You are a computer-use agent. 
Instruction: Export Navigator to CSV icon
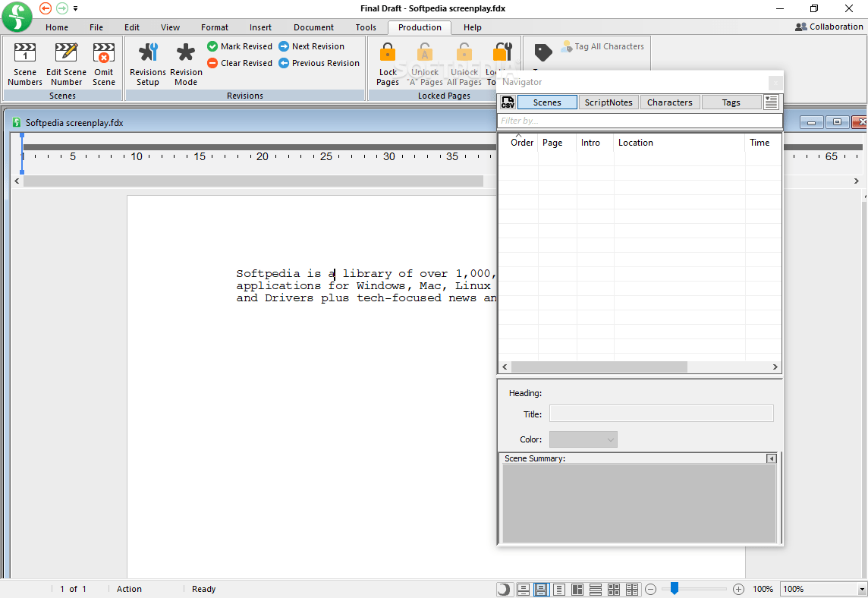pos(508,102)
